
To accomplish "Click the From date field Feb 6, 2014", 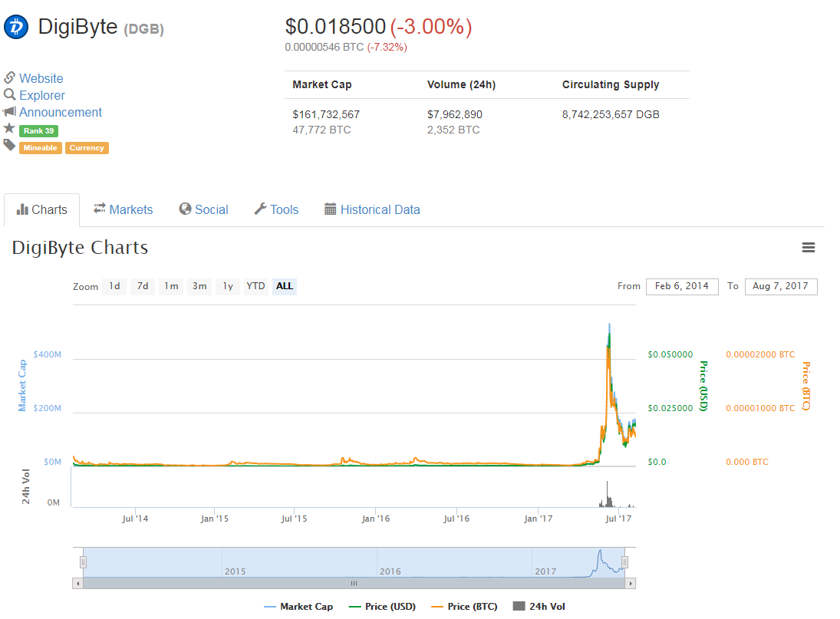I will pyautogui.click(x=682, y=286).
